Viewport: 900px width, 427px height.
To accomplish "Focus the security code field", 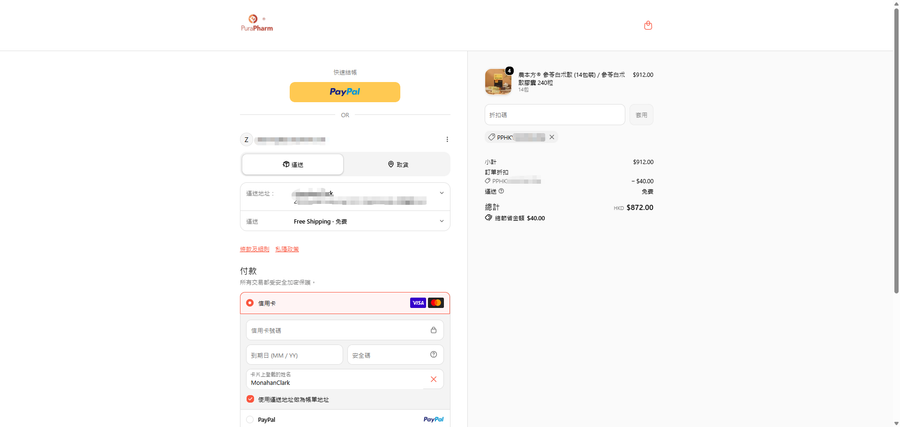I will tap(395, 355).
